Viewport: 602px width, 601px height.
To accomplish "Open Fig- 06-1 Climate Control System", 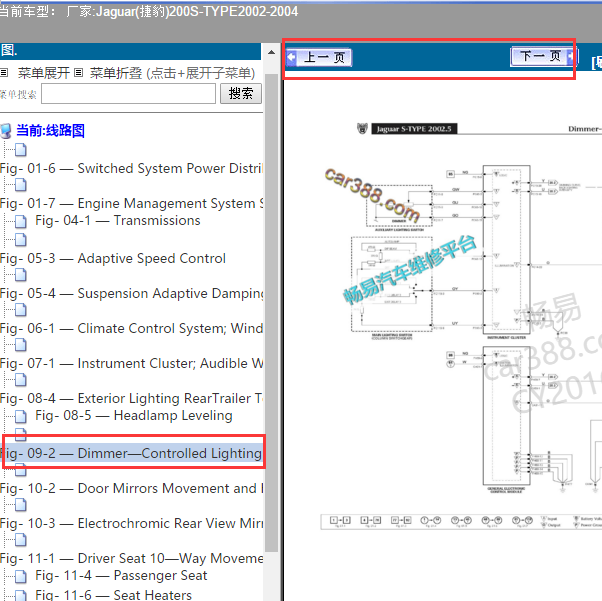I will 131,328.
